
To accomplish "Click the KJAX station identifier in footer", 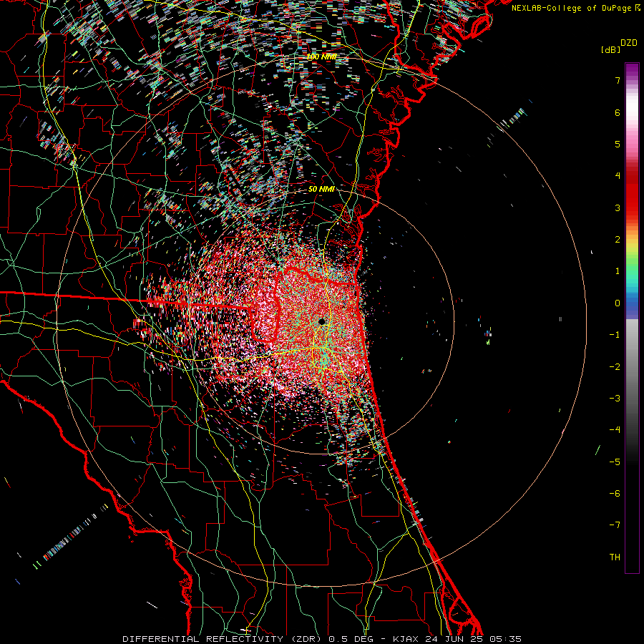I will coord(406,639).
